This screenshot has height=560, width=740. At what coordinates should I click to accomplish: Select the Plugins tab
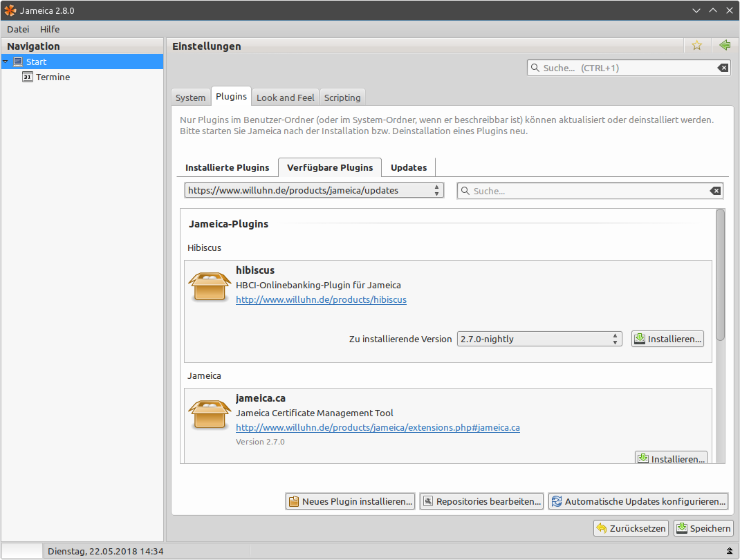231,96
